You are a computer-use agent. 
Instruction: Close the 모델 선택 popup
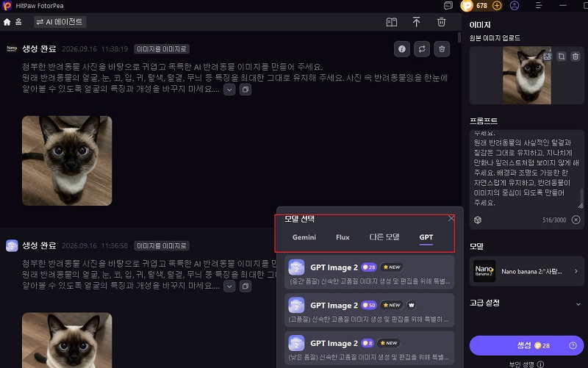coord(451,218)
